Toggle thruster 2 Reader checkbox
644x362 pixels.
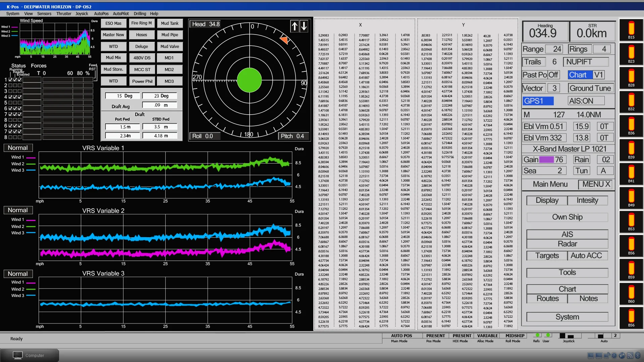click(x=15, y=85)
